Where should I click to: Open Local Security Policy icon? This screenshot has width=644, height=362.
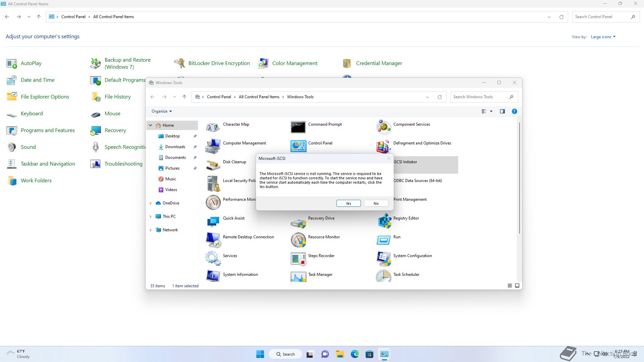point(213,183)
